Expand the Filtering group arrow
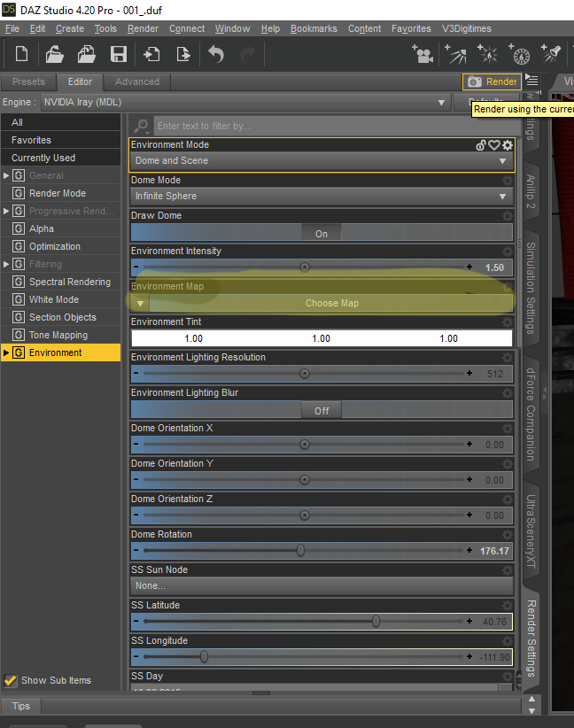 pyautogui.click(x=6, y=264)
